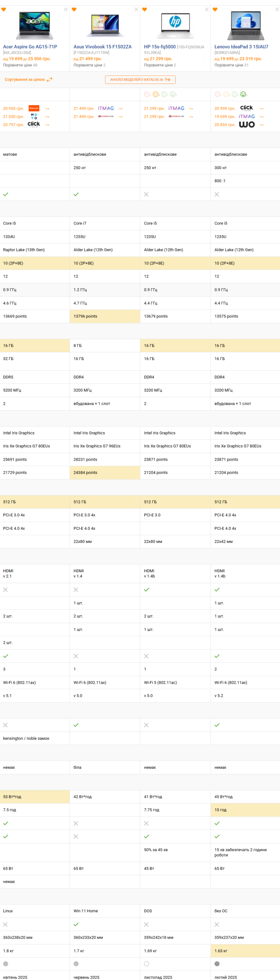The image size is (280, 980).
Task: Select the highlighted "1.63 кг" weight cell
Action: [245, 951]
